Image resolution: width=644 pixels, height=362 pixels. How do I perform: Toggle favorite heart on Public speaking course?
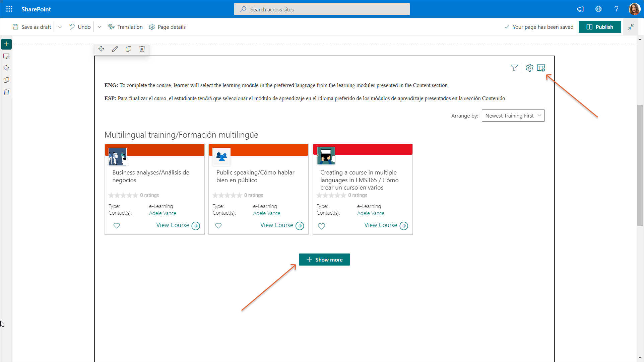click(x=218, y=226)
